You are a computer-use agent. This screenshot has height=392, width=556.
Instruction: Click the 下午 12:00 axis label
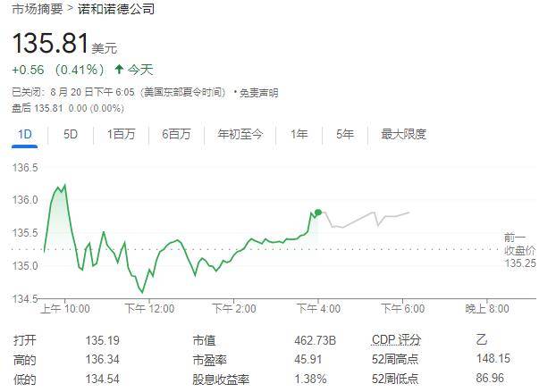(x=149, y=309)
